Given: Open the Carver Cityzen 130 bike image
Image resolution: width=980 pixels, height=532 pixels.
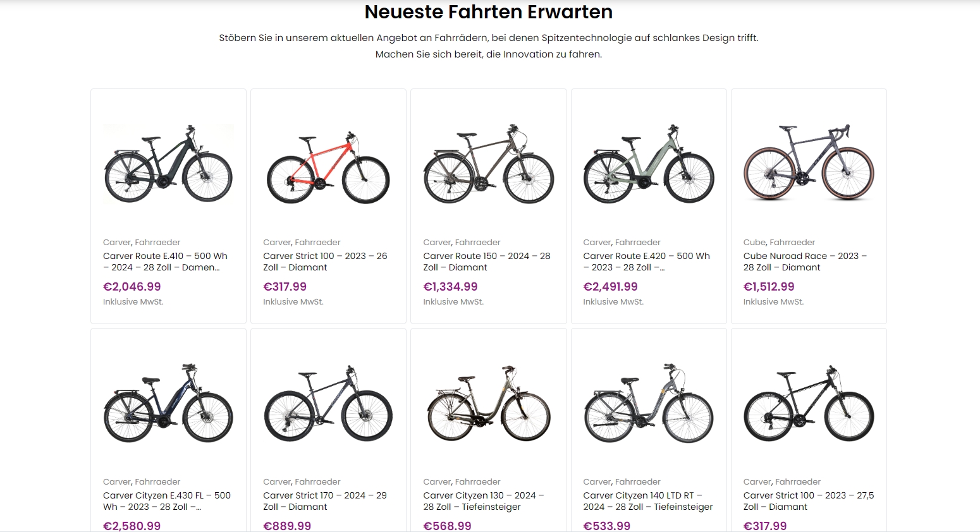Looking at the screenshot, I should [x=488, y=402].
